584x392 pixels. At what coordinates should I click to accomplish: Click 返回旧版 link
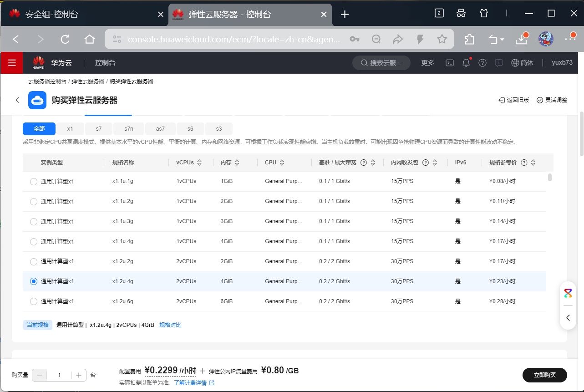pyautogui.click(x=514, y=100)
